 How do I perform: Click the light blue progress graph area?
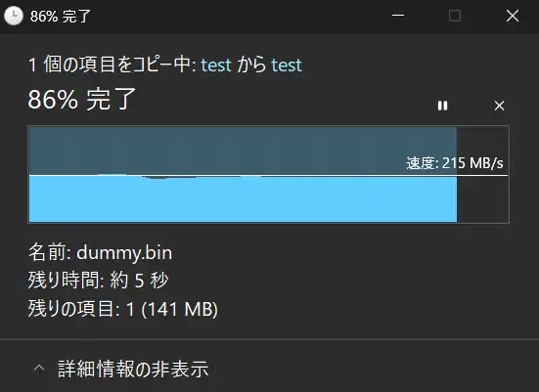point(243,199)
